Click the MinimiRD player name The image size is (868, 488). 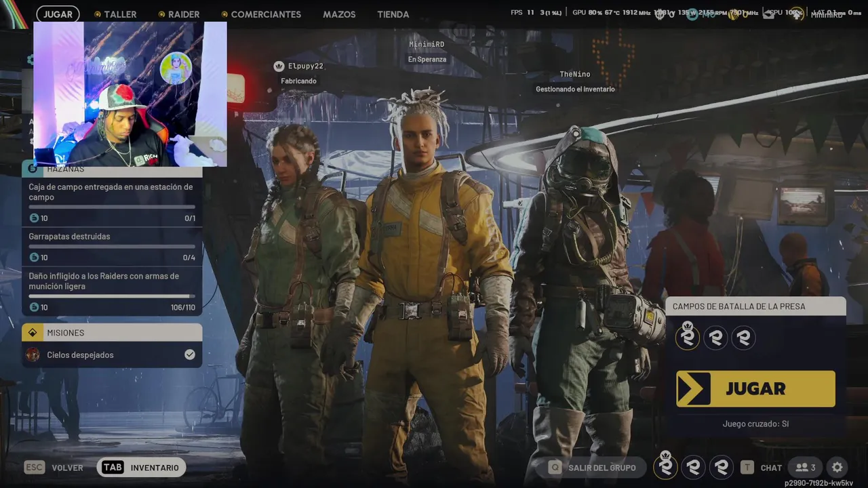click(x=427, y=44)
